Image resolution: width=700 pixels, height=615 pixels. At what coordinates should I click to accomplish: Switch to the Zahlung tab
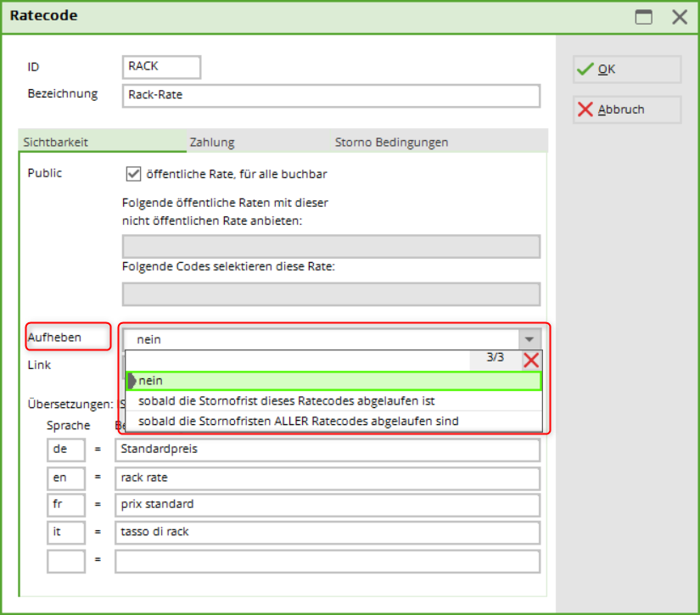click(212, 143)
